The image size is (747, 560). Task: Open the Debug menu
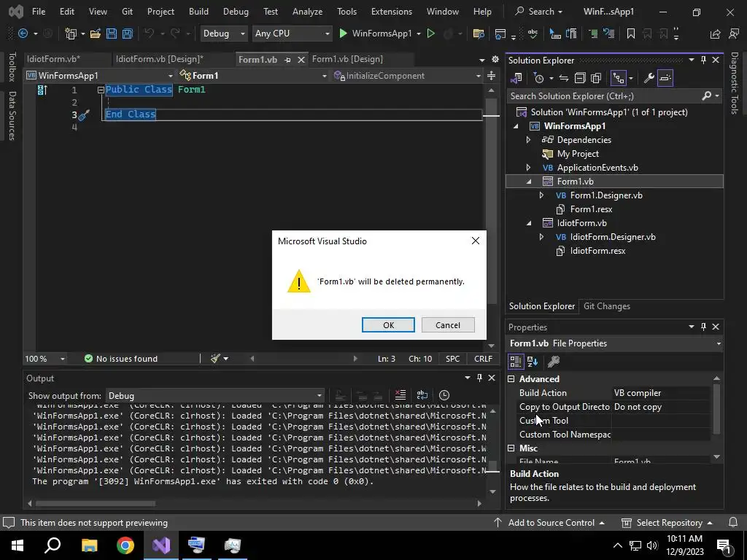tap(236, 12)
